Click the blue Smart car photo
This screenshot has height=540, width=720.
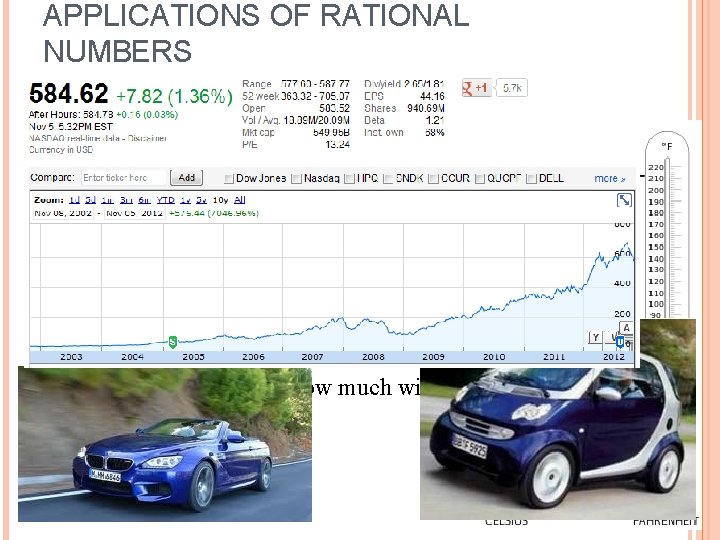[x=558, y=443]
